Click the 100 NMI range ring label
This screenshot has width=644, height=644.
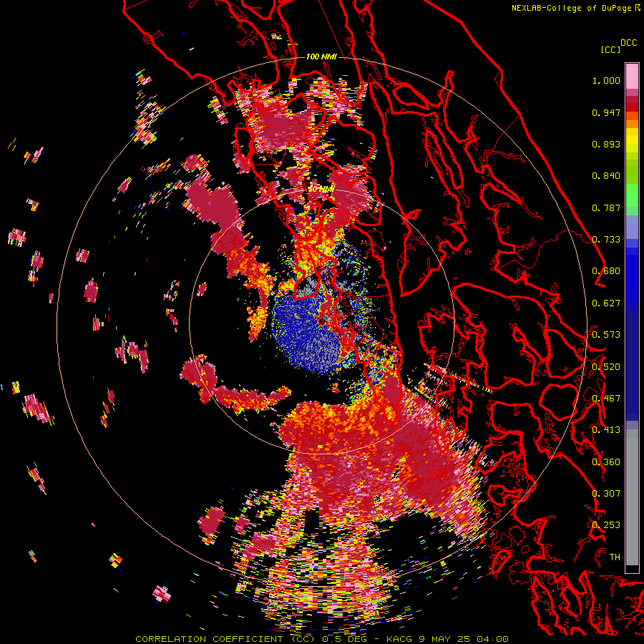[x=321, y=57]
